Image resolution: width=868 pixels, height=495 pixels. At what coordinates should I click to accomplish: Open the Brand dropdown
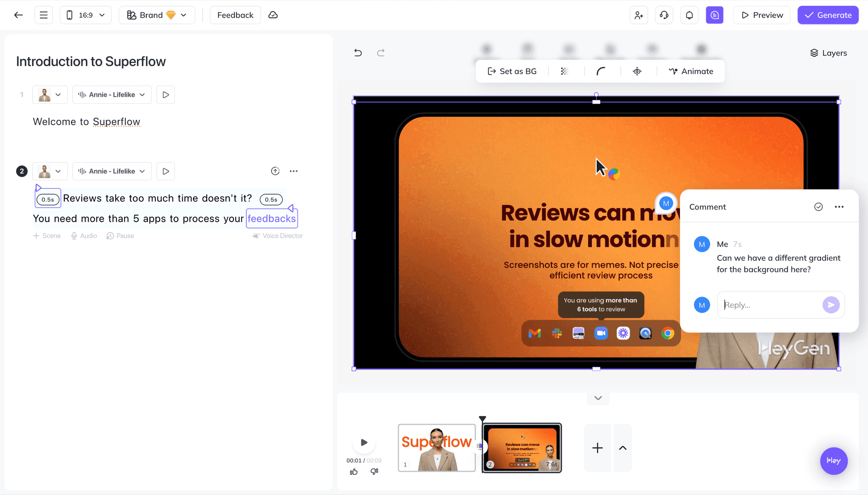pos(157,15)
